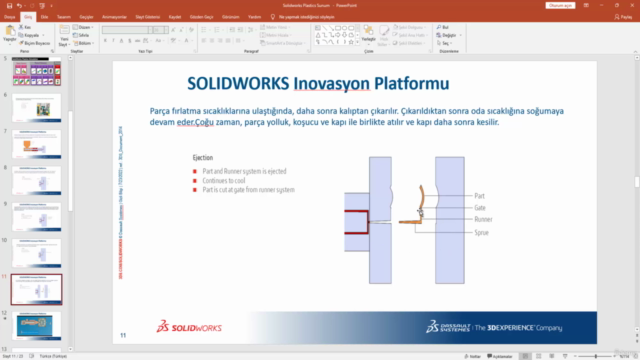Click the bulleted list icon
This screenshot has width=640, height=360.
[204, 30]
